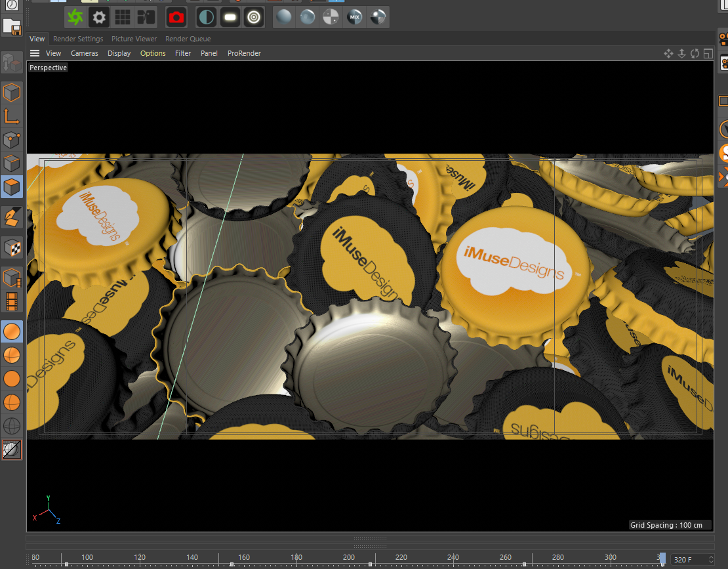Select fourth orange sphere with lines icon

[x=12, y=402]
